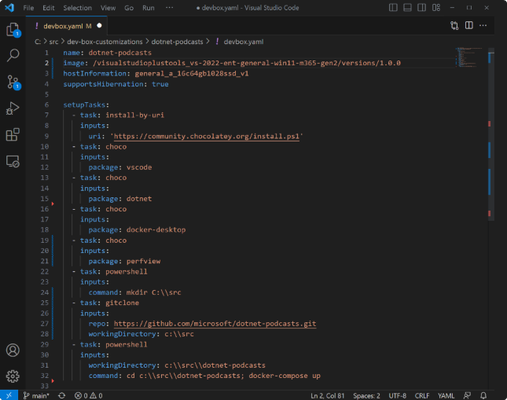
Task: Open the Manage gear menu
Action: (x=13, y=376)
